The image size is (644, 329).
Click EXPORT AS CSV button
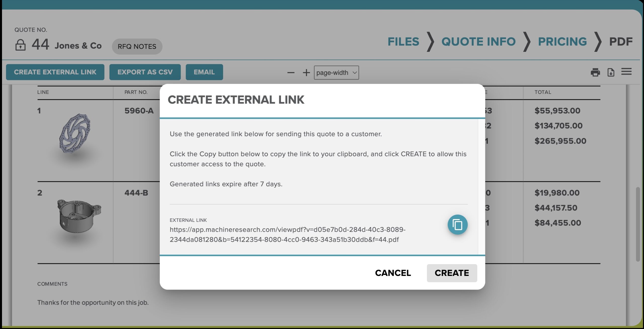coord(145,72)
